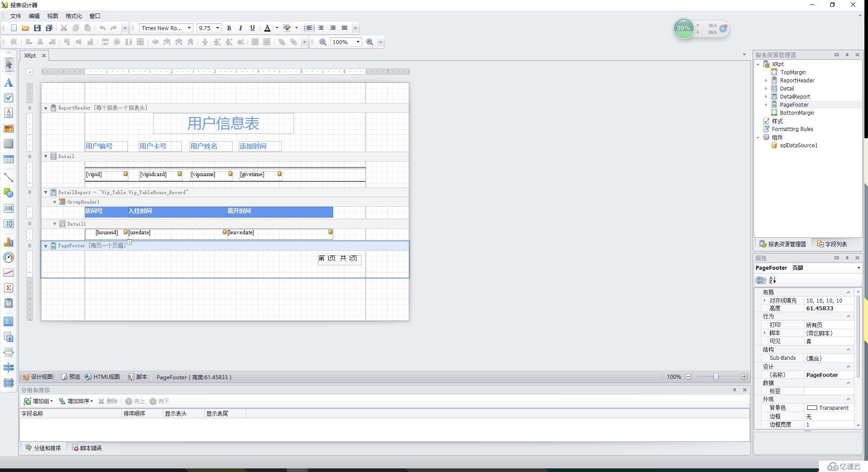
Task: Expand DetailReport node in report explorer
Action: point(766,97)
